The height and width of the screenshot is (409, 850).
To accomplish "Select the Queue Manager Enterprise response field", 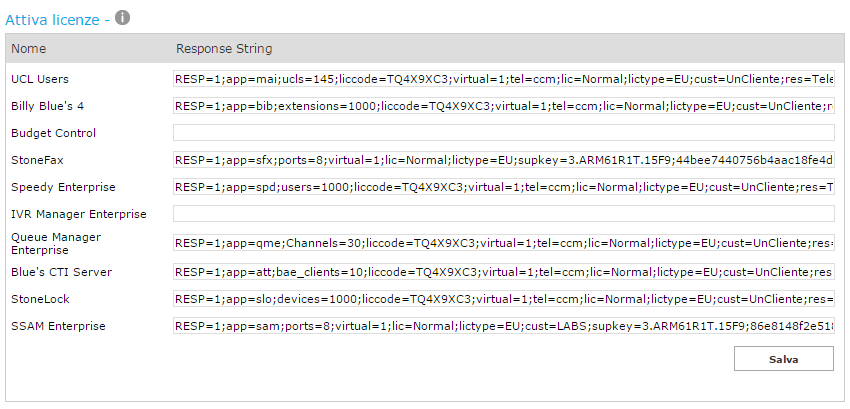I will point(503,243).
